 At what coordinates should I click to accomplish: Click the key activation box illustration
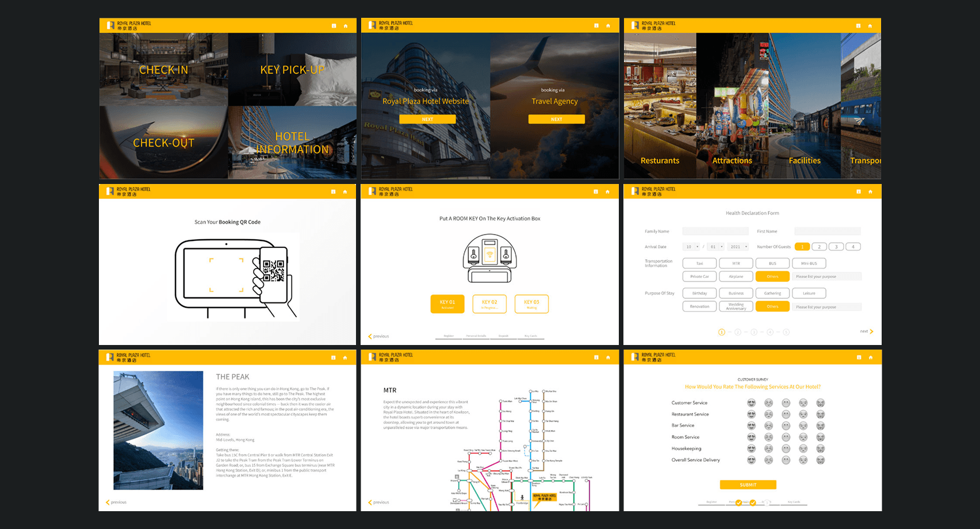pos(489,258)
